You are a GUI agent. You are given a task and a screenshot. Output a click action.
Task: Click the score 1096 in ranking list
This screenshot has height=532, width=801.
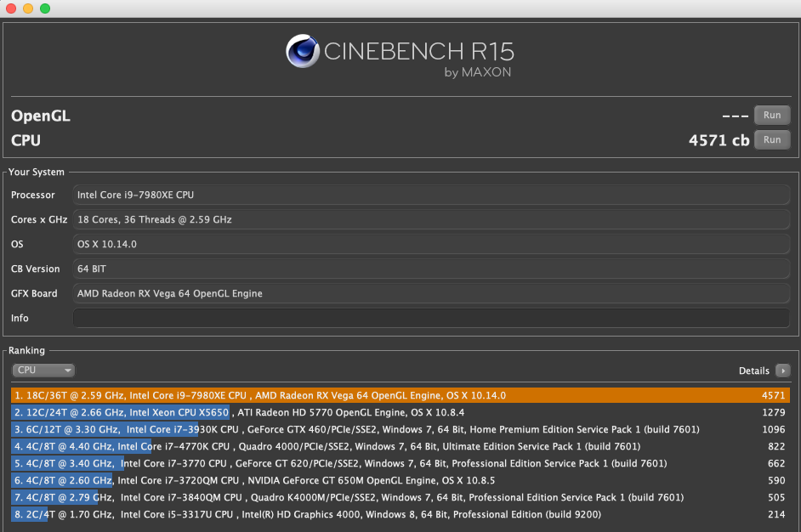(x=774, y=429)
